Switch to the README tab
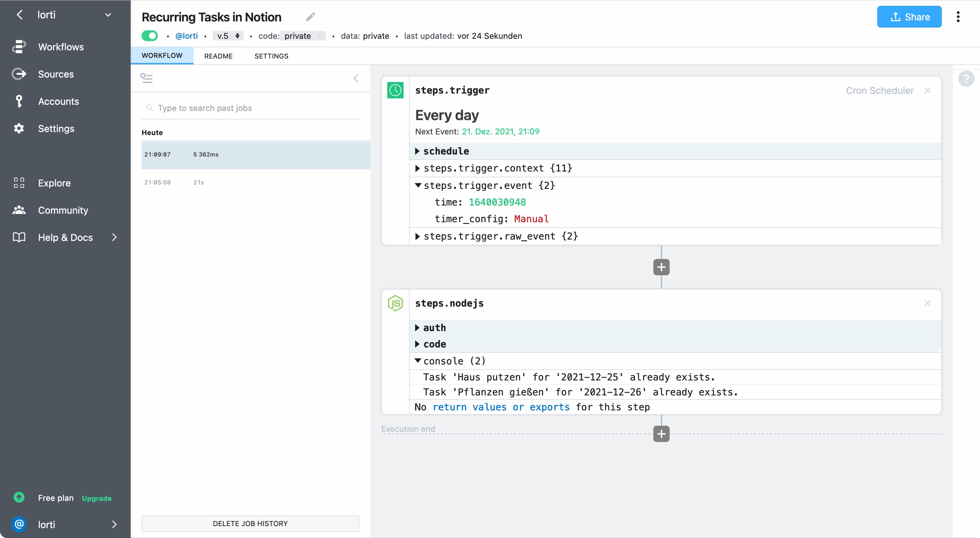This screenshot has height=538, width=980. pyautogui.click(x=218, y=56)
